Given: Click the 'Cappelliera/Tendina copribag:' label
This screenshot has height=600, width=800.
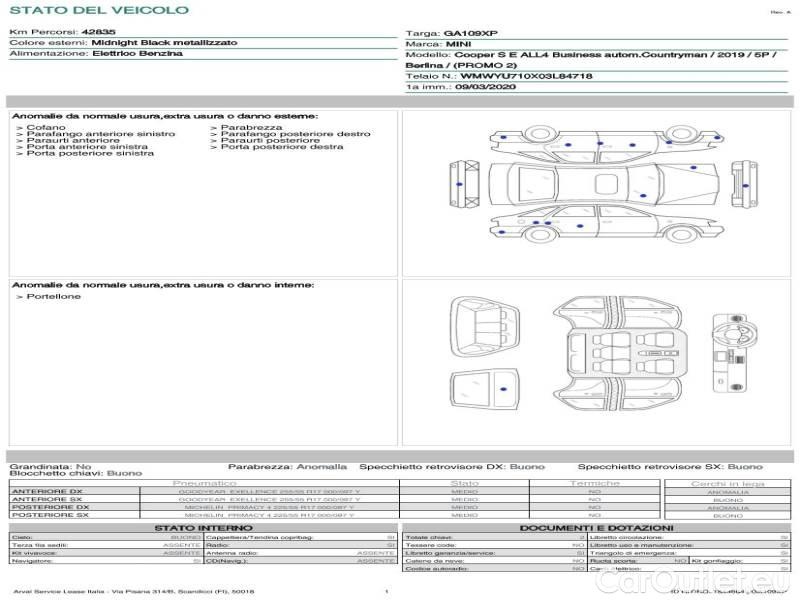Looking at the screenshot, I should 260,537.
